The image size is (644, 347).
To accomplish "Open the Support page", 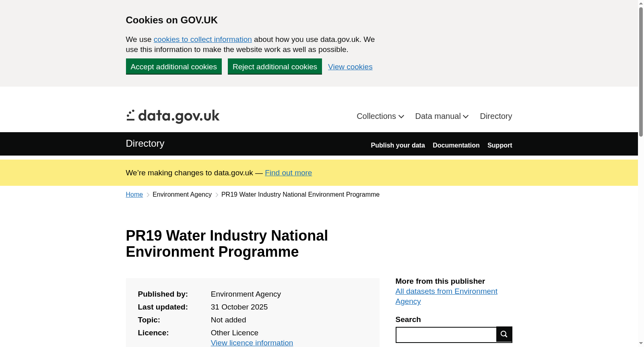I will tap(500, 145).
